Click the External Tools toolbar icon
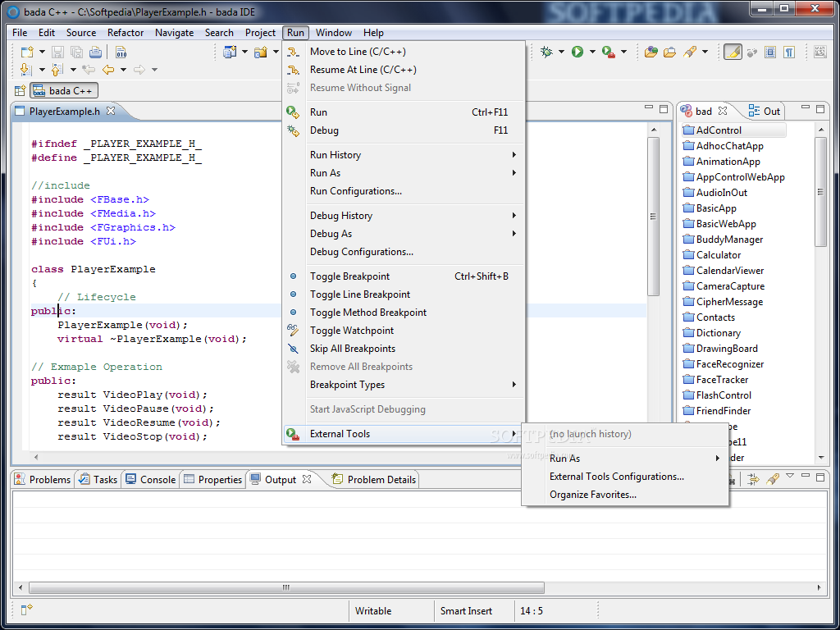The image size is (840, 630). pyautogui.click(x=608, y=52)
